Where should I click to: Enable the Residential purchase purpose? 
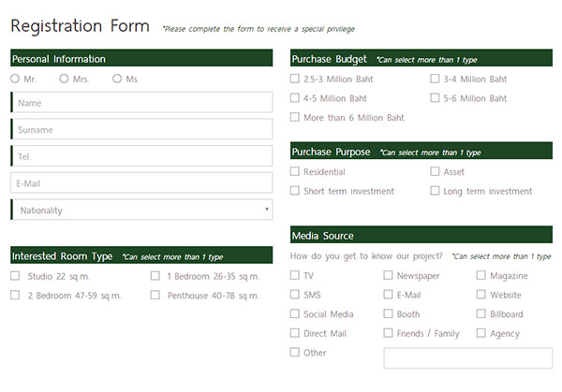pos(295,171)
